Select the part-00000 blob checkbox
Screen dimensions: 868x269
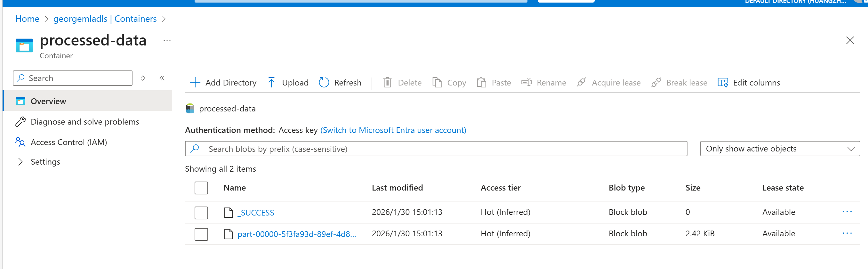tap(201, 234)
